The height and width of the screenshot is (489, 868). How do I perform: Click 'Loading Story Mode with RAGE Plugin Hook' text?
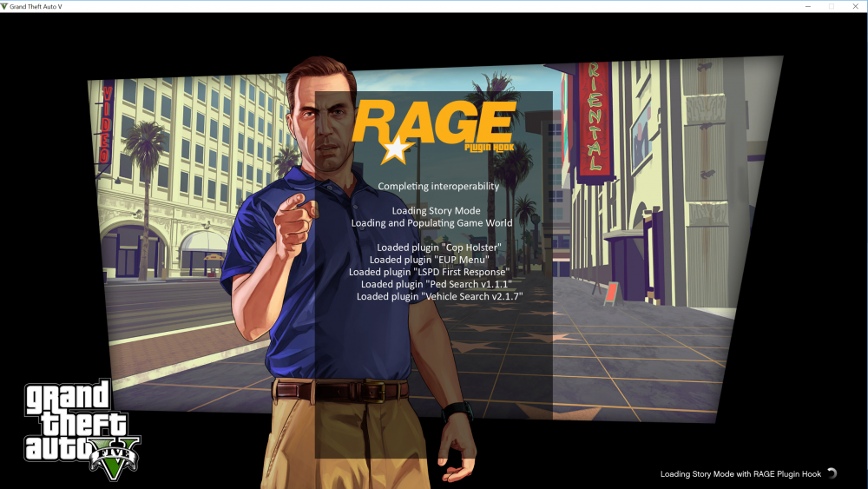740,474
